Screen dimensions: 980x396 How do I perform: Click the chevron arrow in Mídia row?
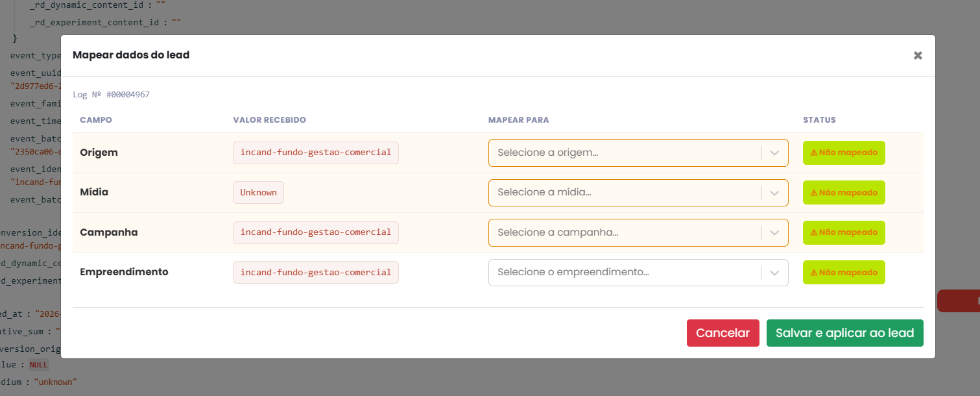point(774,193)
